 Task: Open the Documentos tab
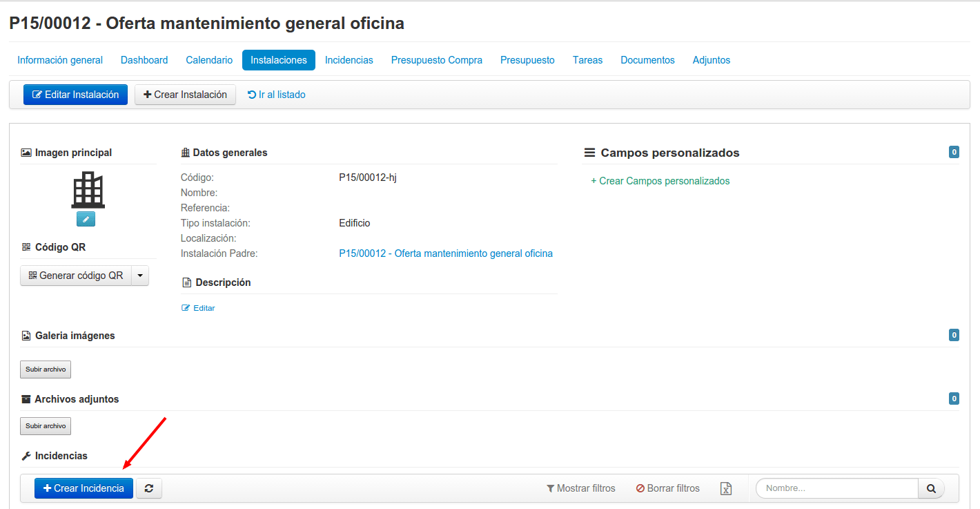point(647,60)
